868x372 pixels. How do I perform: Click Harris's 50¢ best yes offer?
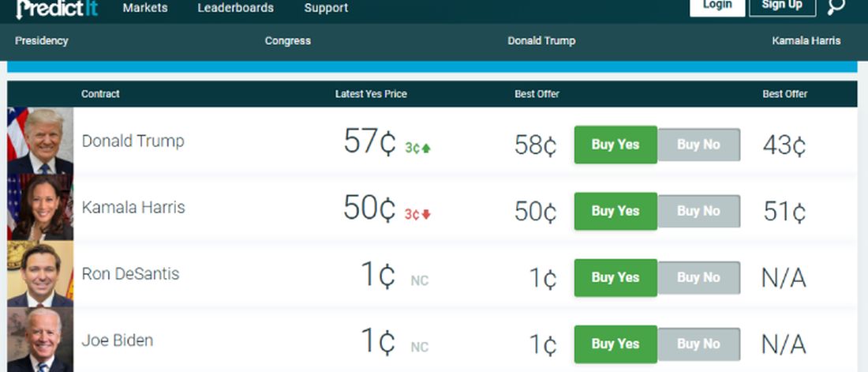point(535,212)
